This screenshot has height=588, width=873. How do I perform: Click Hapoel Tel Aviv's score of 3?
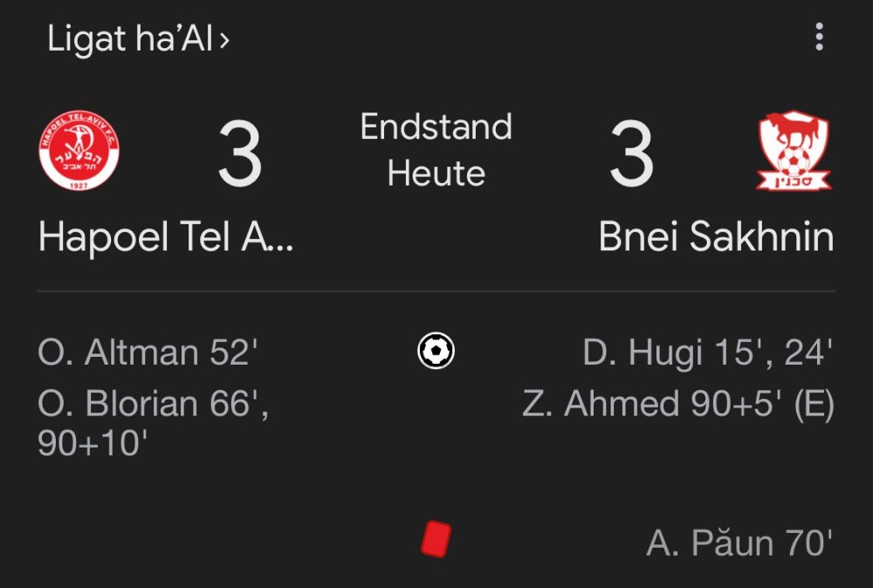240,155
